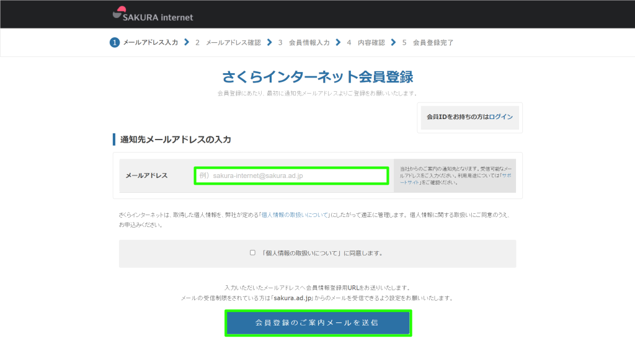Click the 通知先メールアドレスの入力 section title
Viewport: 635px width, 364px height.
click(175, 140)
